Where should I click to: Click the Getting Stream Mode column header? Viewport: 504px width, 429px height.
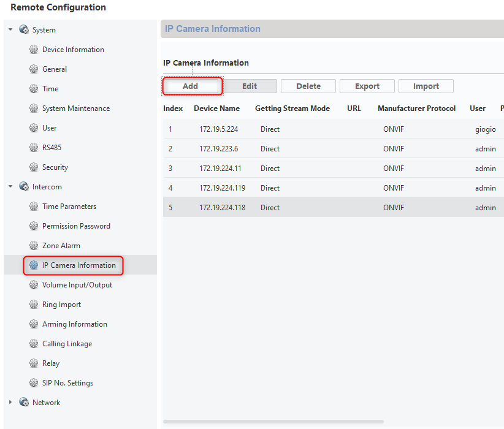(x=292, y=108)
